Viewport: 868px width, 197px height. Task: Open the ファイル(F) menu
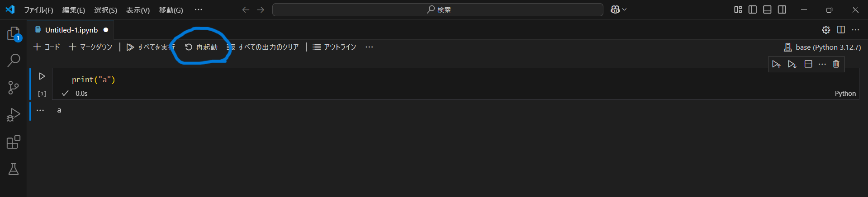(38, 10)
